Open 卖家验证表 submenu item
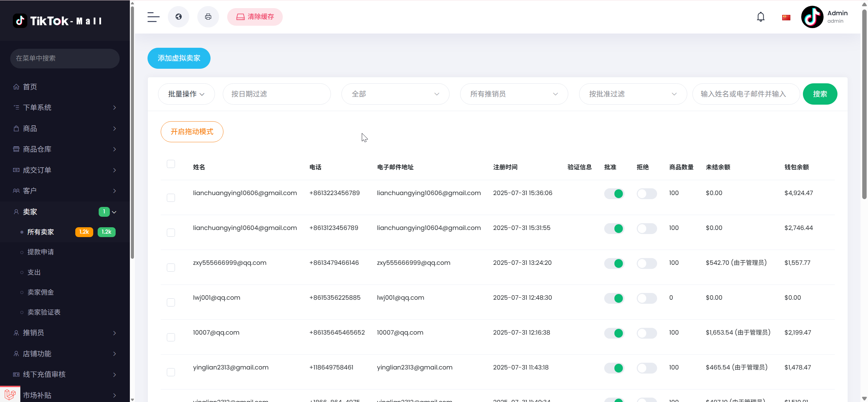The height and width of the screenshot is (402, 868). pos(44,312)
